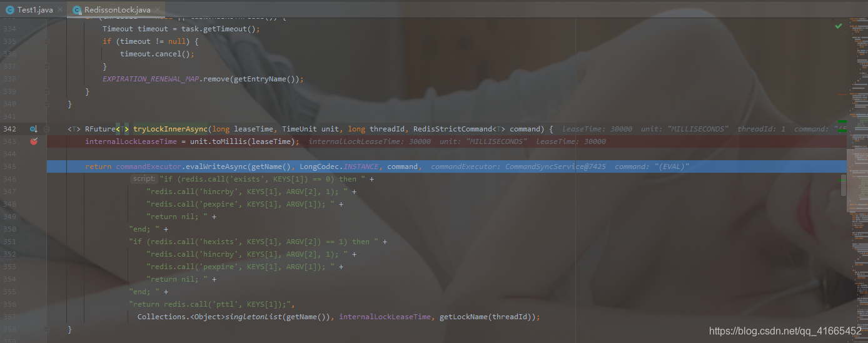Click line number 350 in the gutter

pyautogui.click(x=9, y=229)
